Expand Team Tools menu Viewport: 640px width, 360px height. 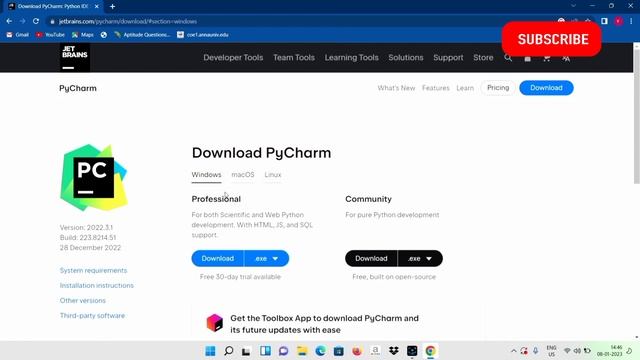(x=294, y=58)
